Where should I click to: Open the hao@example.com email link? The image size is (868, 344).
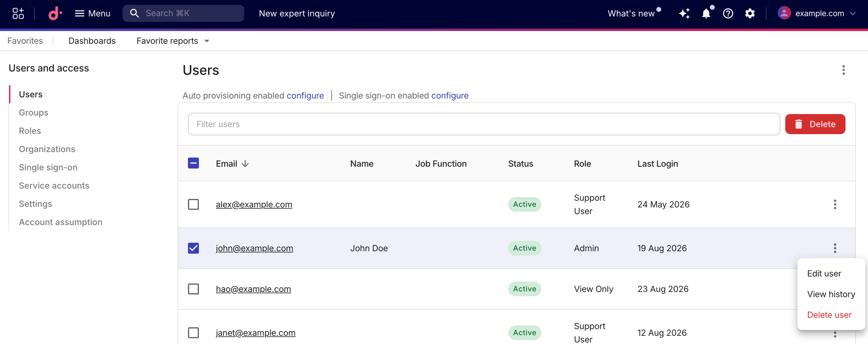pos(253,289)
